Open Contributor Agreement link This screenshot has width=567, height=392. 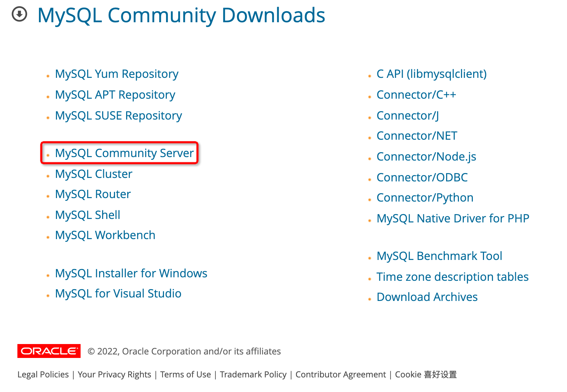(x=341, y=375)
